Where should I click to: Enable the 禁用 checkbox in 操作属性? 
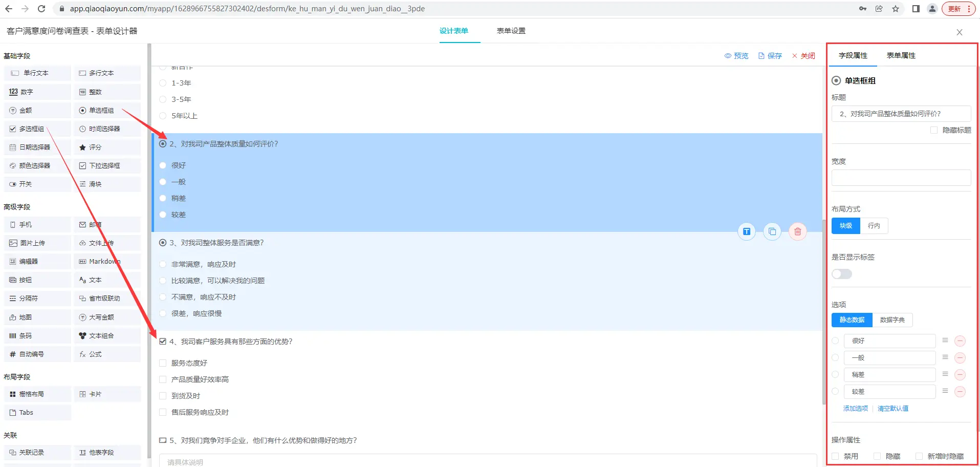(x=835, y=456)
